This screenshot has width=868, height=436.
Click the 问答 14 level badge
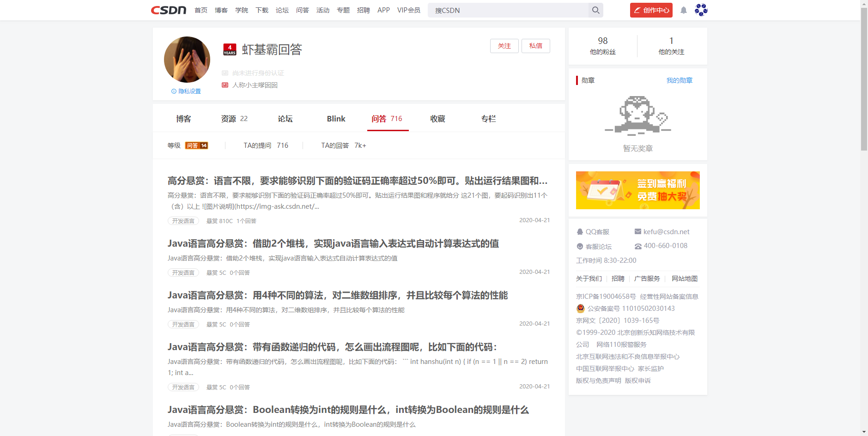[x=196, y=145]
